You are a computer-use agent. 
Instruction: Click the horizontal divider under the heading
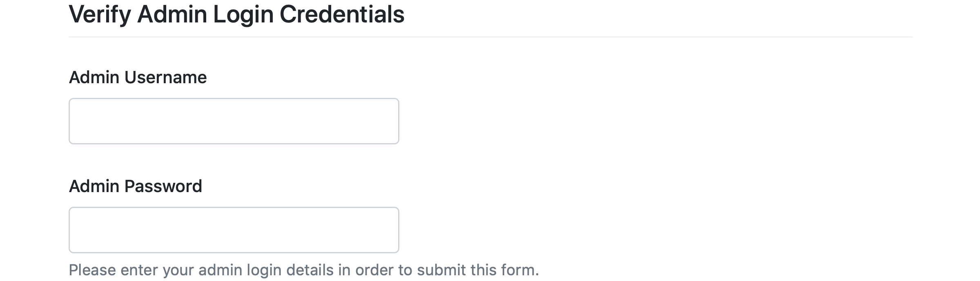click(x=490, y=37)
